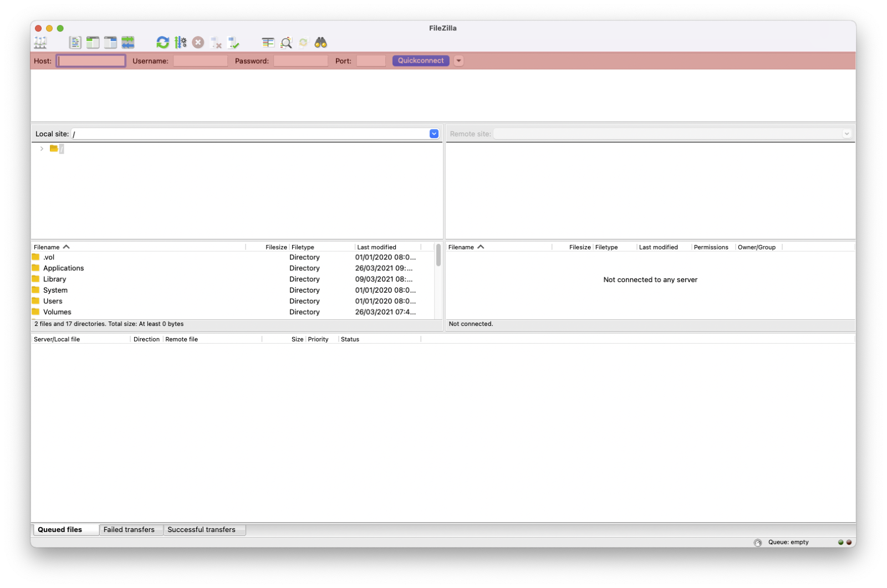
Task: Switch to the Failed transfers tab
Action: coord(131,530)
